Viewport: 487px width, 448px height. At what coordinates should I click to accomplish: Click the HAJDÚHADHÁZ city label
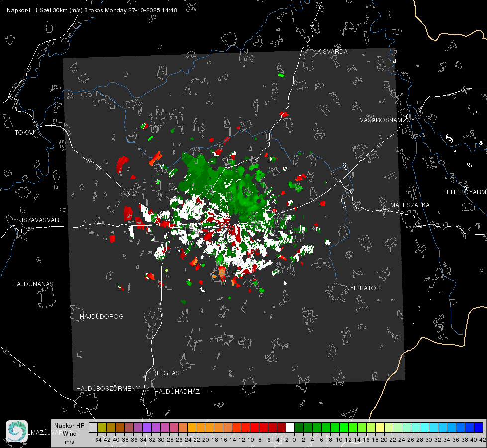[x=177, y=392]
